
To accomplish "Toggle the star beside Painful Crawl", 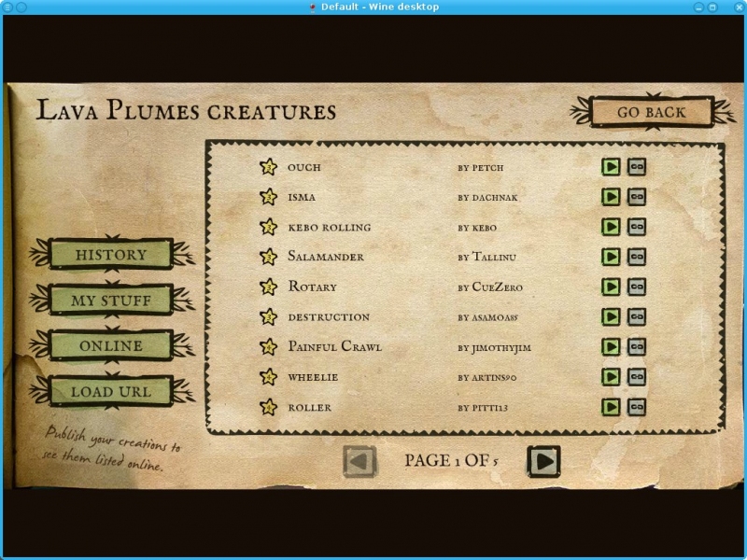I will click(x=269, y=347).
